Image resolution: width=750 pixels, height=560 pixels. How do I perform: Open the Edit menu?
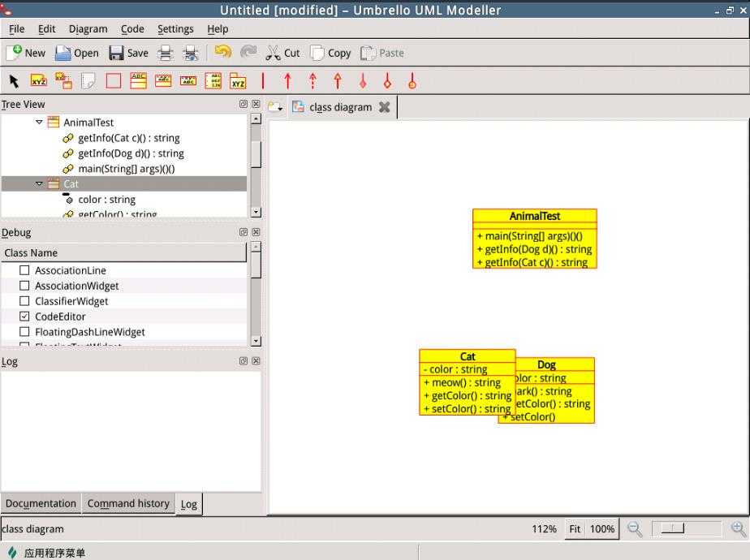(x=46, y=29)
